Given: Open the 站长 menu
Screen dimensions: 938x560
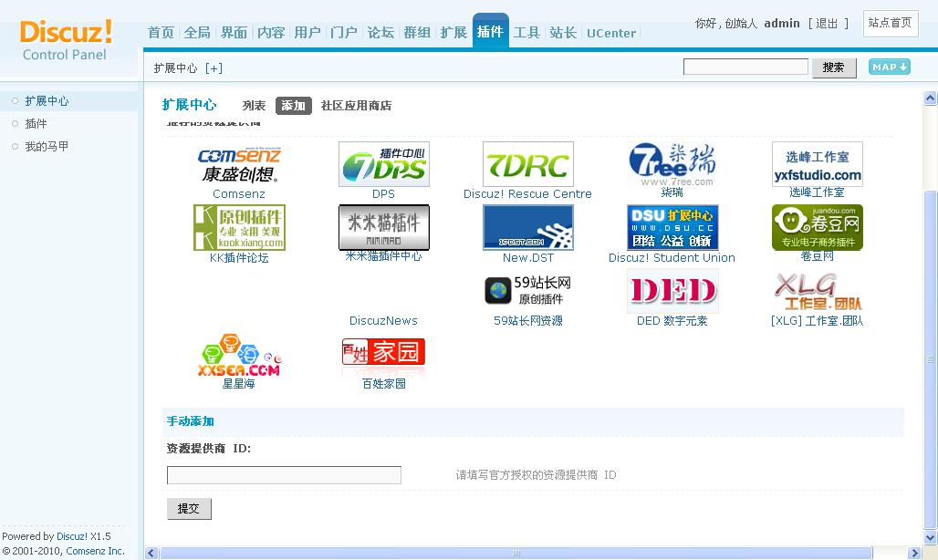Looking at the screenshot, I should tap(563, 33).
